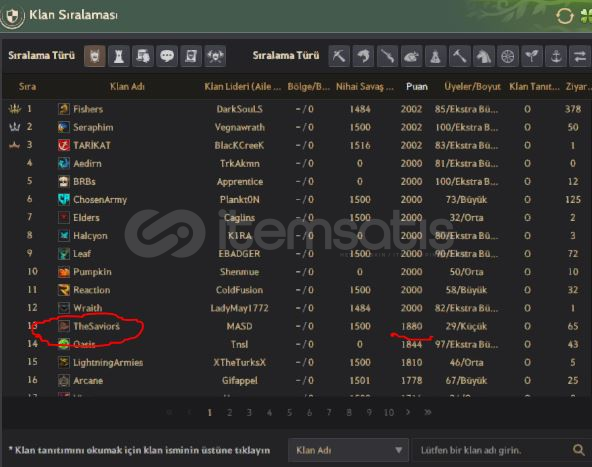Image resolution: width=592 pixels, height=467 pixels.
Task: Select the Alchemy flask ranking icon
Action: (x=435, y=56)
